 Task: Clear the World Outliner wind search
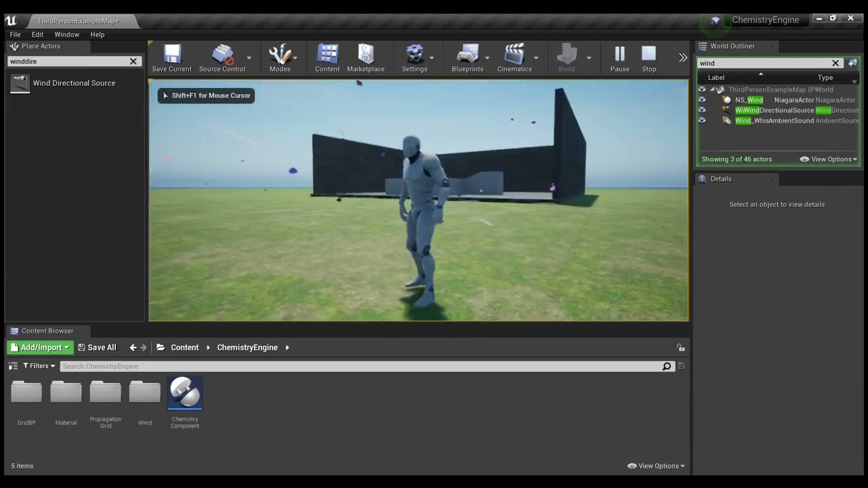[x=835, y=63]
